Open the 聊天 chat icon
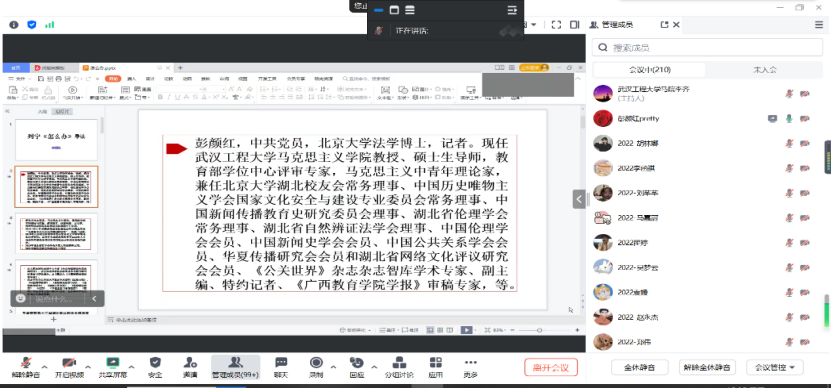The height and width of the screenshot is (388, 831). (x=281, y=363)
